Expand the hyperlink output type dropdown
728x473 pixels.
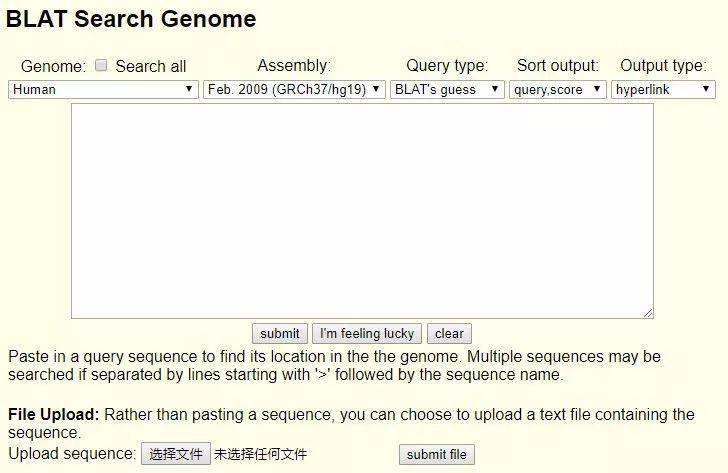tap(663, 89)
